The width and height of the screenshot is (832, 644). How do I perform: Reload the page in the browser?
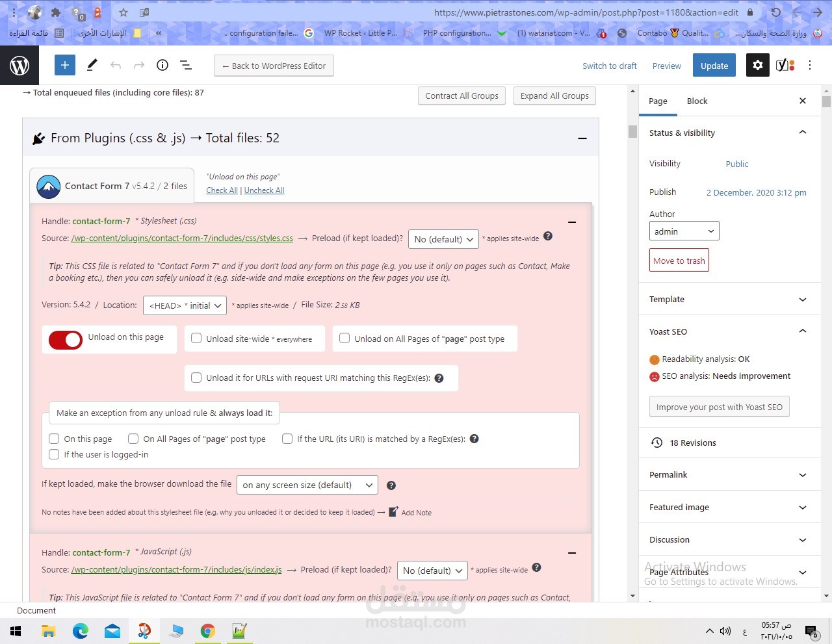point(775,12)
